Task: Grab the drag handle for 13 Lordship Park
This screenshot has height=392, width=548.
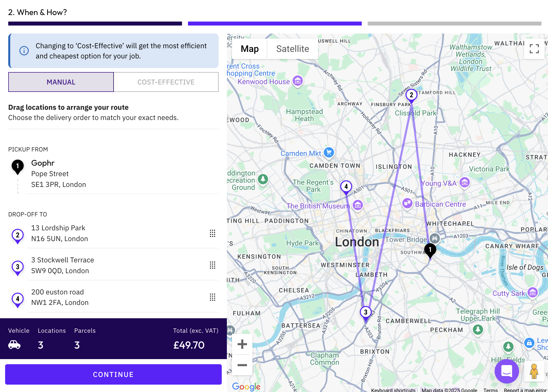Action: [212, 233]
